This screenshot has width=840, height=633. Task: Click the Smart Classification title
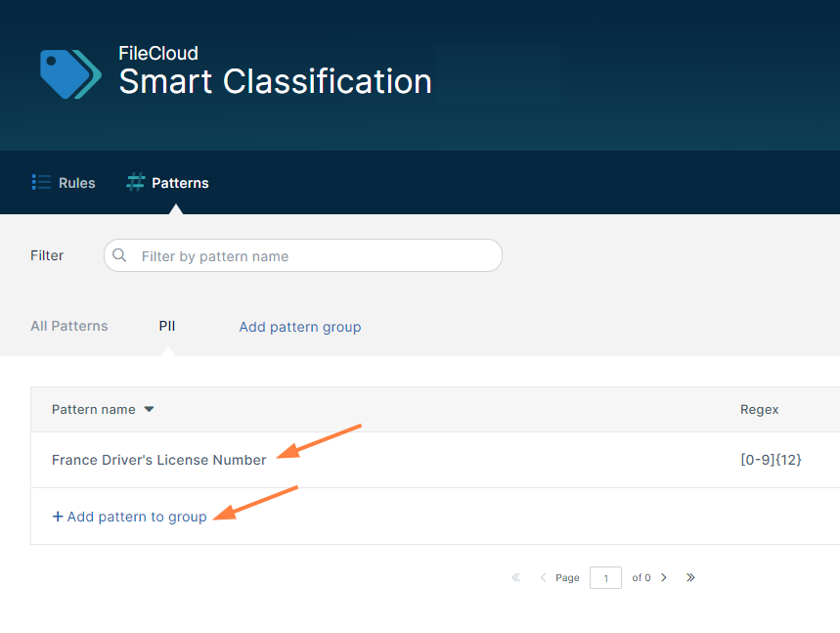275,81
